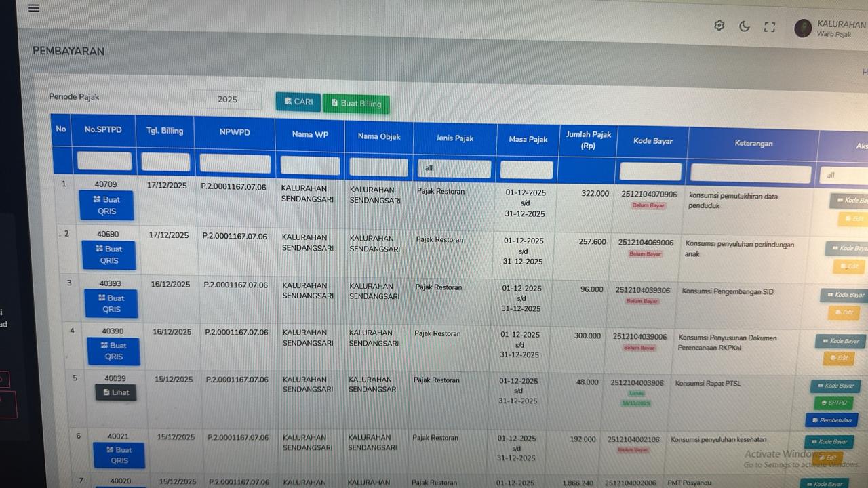Viewport: 868px width, 488px height.
Task: Open Kode Bayar for Konsumsi Pengembangan SID
Action: (844, 296)
